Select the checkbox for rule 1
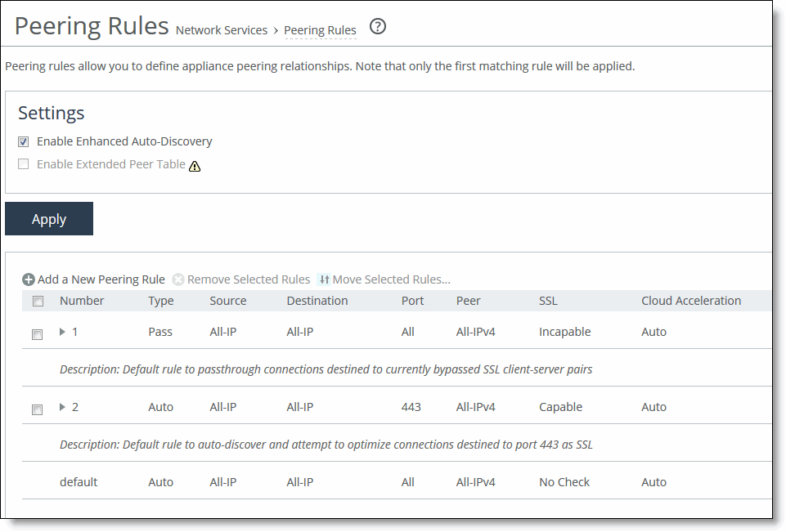The height and width of the screenshot is (532, 786). point(37,334)
